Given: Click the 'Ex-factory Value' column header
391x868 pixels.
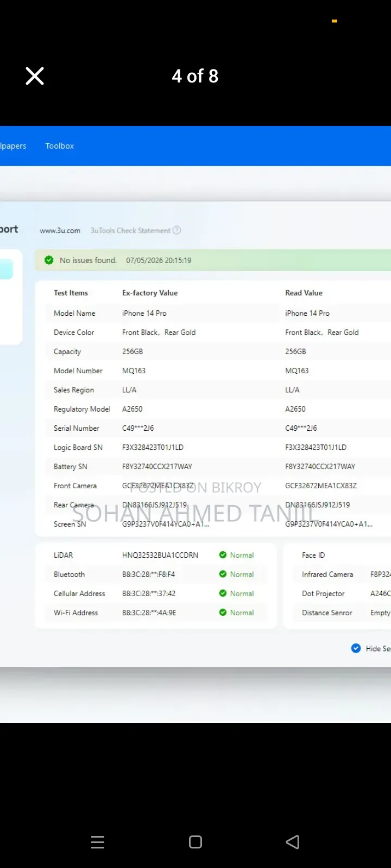Looking at the screenshot, I should tap(150, 293).
